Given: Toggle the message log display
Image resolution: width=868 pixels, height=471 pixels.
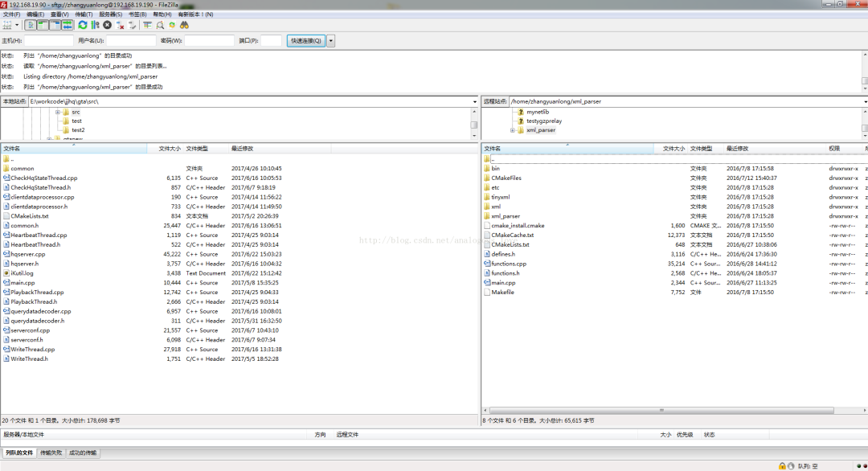Looking at the screenshot, I should [x=31, y=25].
